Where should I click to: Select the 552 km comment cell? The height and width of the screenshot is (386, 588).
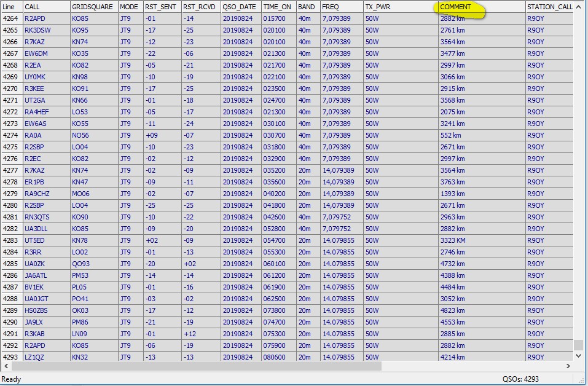450,135
